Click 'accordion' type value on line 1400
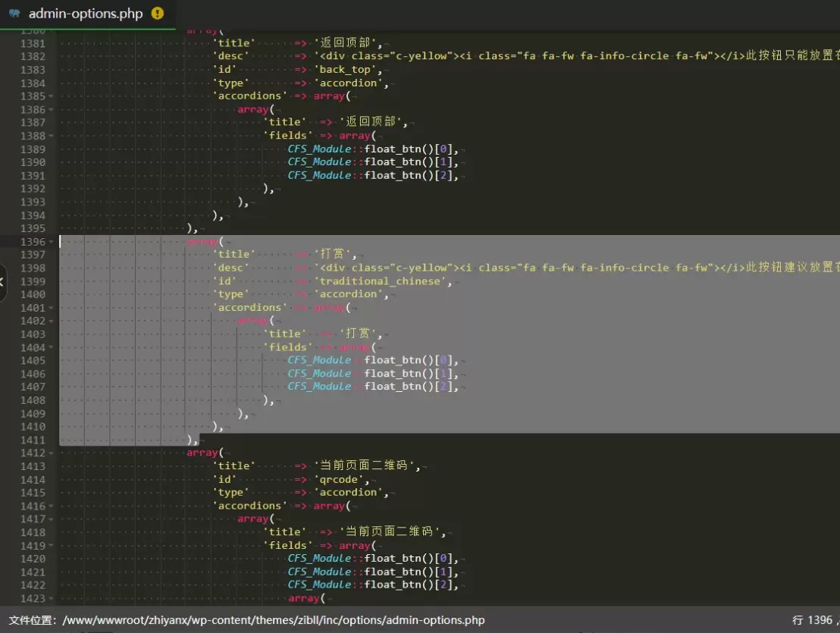The width and height of the screenshot is (840, 633). pyautogui.click(x=348, y=294)
